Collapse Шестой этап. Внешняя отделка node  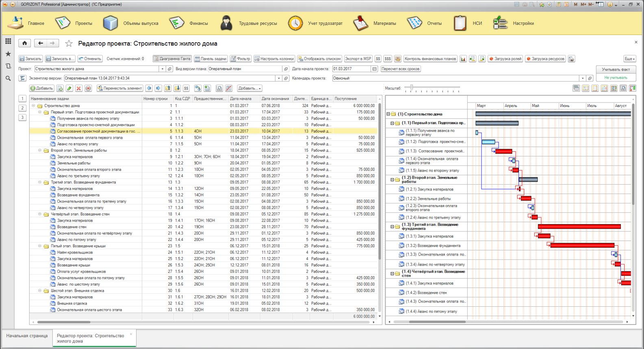pyautogui.click(x=40, y=290)
